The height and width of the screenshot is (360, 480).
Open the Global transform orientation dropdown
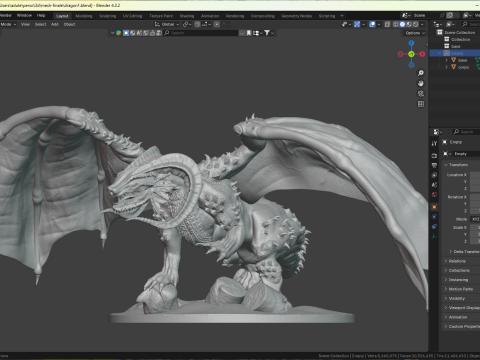click(x=167, y=24)
